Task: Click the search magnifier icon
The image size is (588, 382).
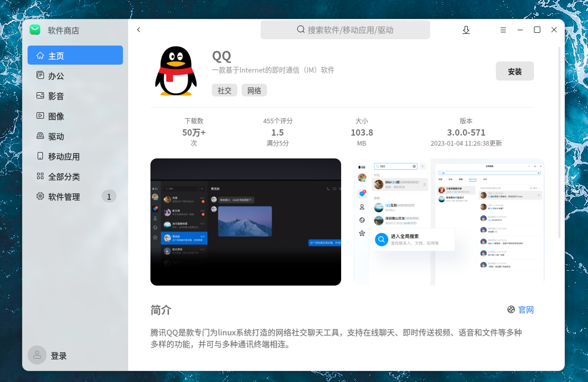Action: pyautogui.click(x=301, y=29)
